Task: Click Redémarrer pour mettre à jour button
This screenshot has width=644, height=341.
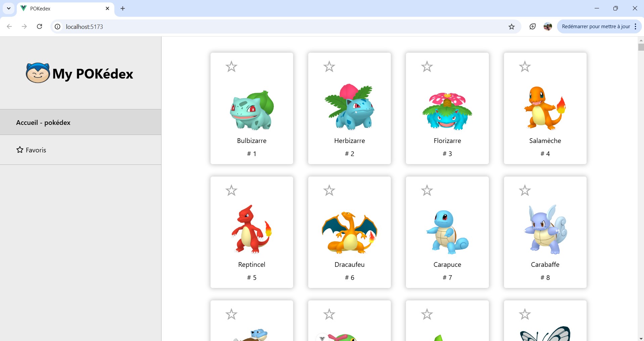Action: (x=596, y=27)
